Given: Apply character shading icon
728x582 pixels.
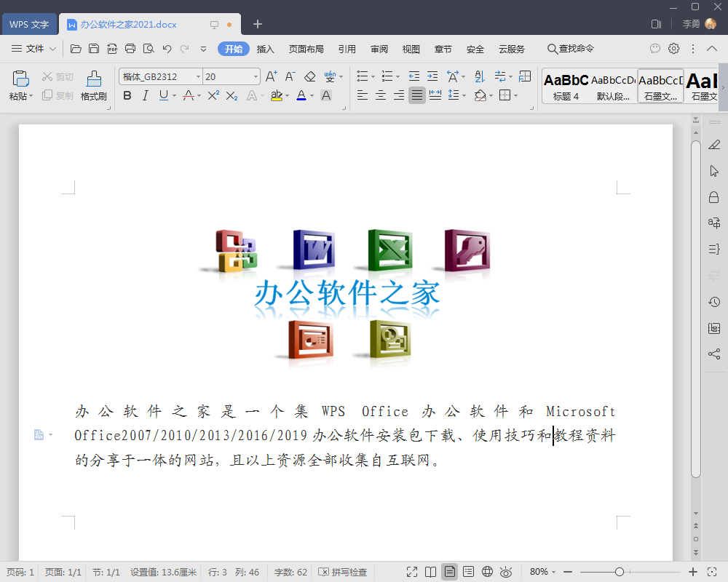Looking at the screenshot, I should (326, 95).
